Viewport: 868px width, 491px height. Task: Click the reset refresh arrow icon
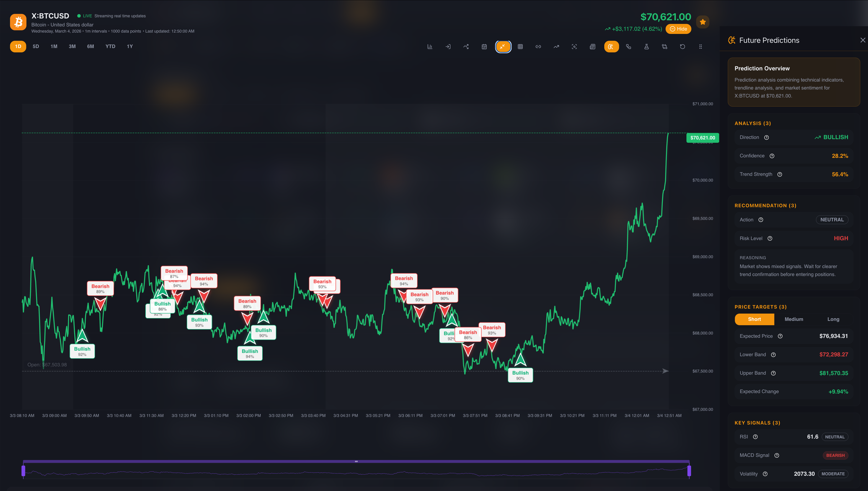[x=682, y=46]
